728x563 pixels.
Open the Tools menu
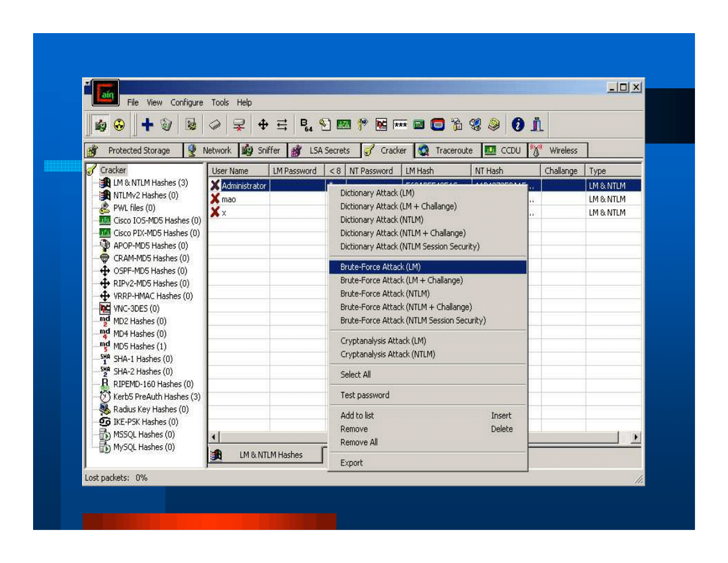220,102
